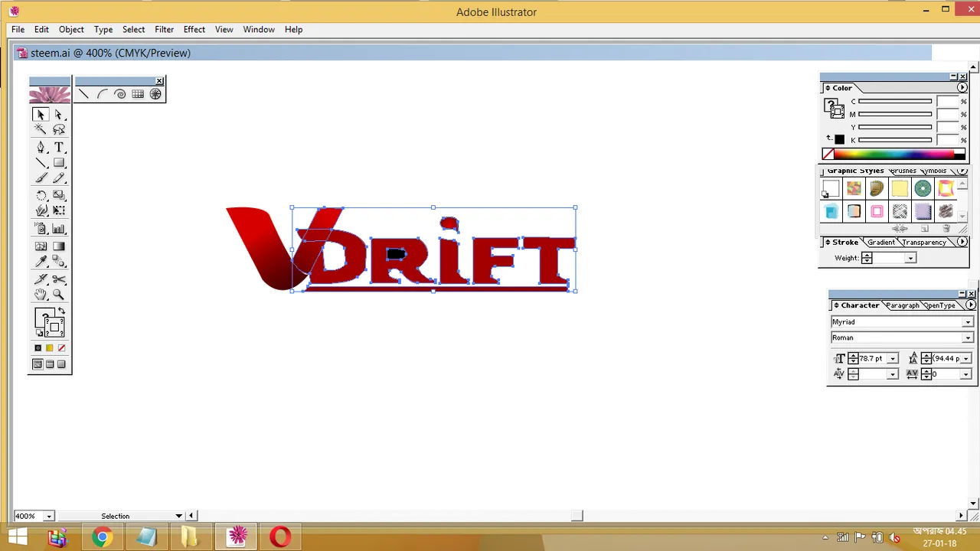Pick the Polar Grid tool in tearoff
This screenshot has width=980, height=551.
(155, 94)
